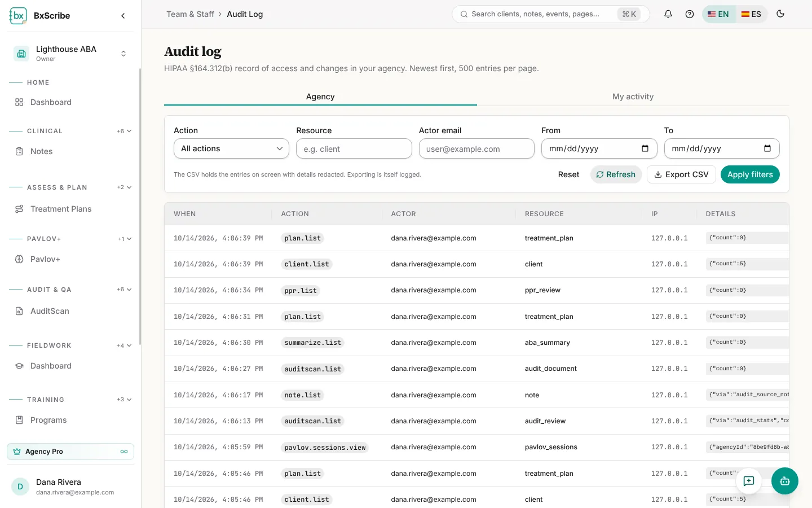812x508 pixels.
Task: Click the BxScribe logo icon
Action: [x=18, y=16]
